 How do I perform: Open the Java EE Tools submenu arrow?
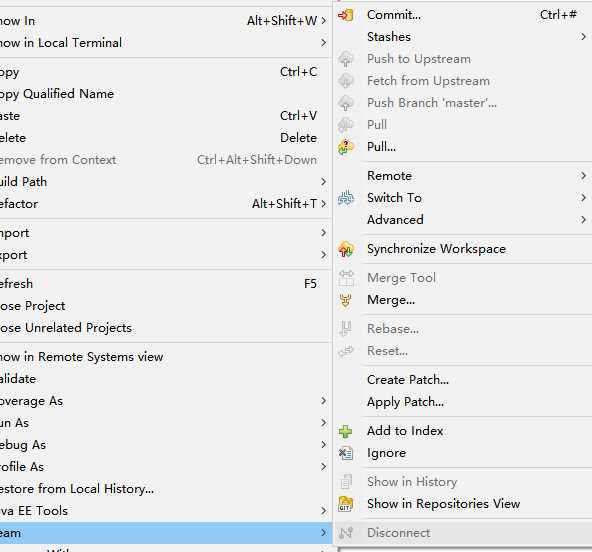pyautogui.click(x=323, y=511)
